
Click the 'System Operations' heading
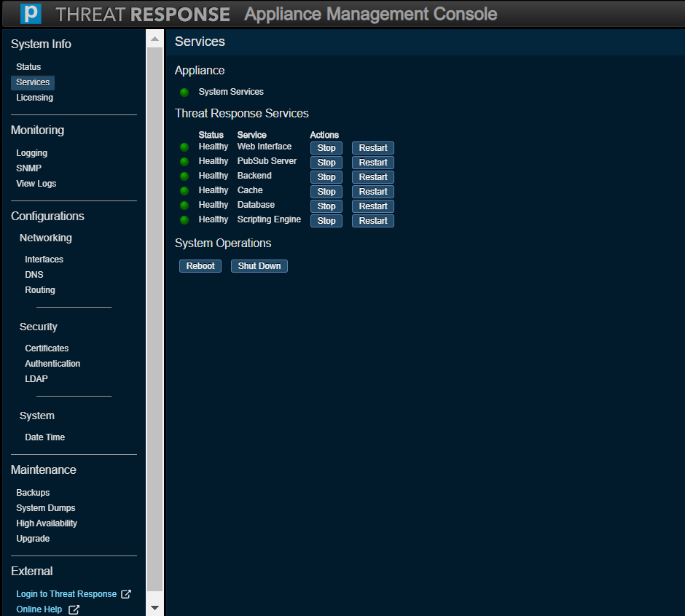click(x=223, y=243)
